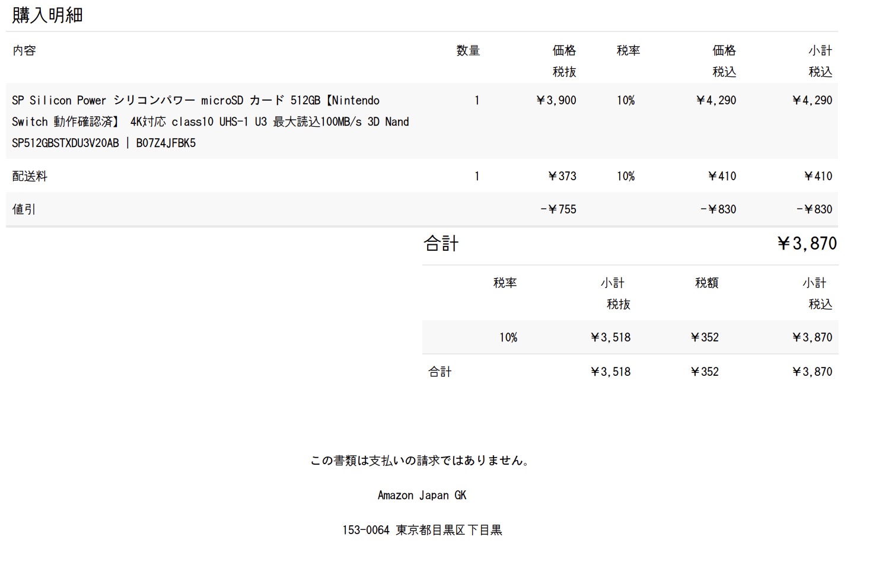Click the tax-excluded item price ¥3,900
Image resolution: width=879 pixels, height=588 pixels.
click(556, 100)
